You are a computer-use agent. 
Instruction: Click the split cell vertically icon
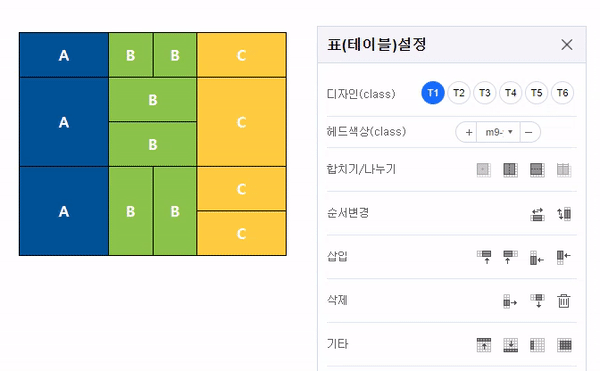(510, 170)
